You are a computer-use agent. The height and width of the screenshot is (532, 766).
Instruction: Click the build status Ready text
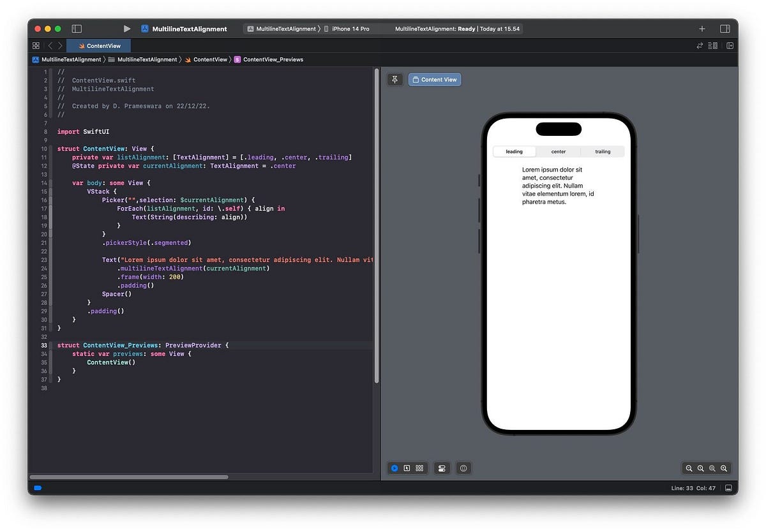465,29
